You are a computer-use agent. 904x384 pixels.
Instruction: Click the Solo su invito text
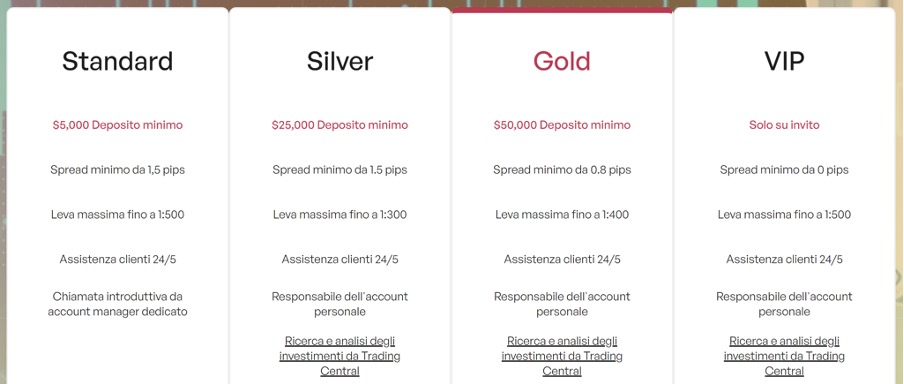(784, 125)
